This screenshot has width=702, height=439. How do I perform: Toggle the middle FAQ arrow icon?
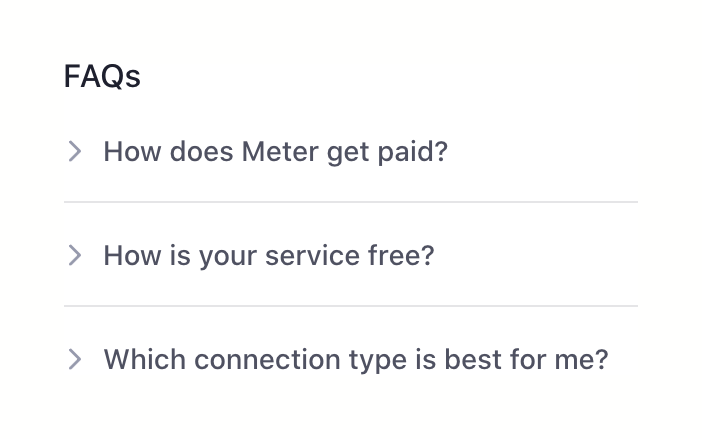click(74, 256)
